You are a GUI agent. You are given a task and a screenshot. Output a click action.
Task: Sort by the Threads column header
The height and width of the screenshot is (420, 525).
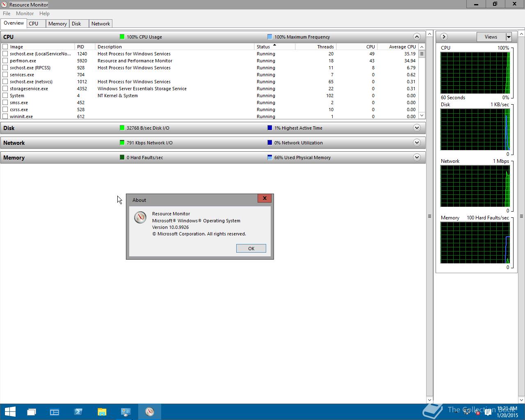316,47
